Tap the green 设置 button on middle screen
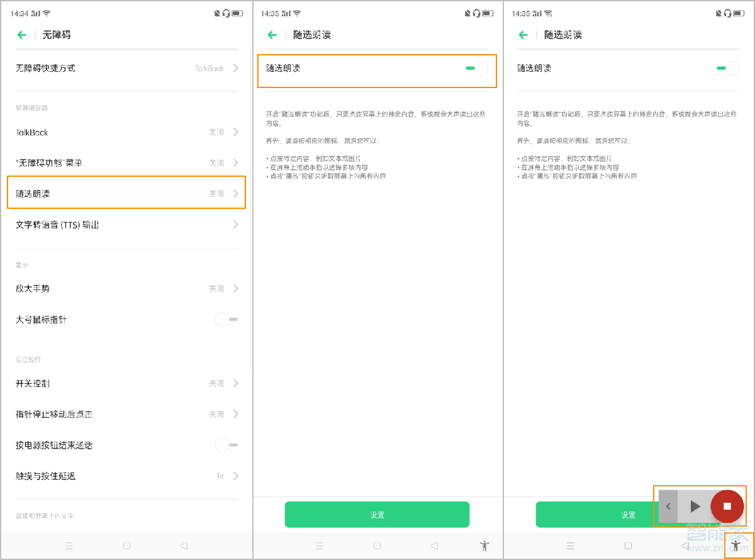The image size is (755, 560). [x=377, y=514]
